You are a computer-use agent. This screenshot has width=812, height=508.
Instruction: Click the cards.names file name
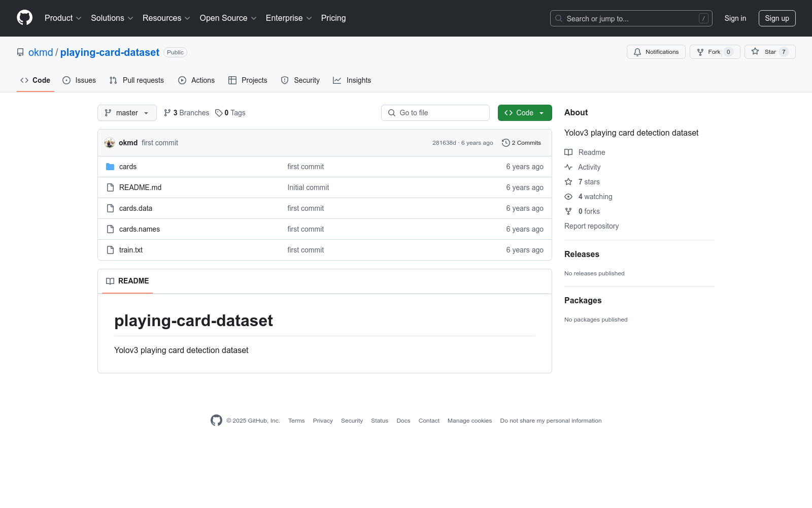[x=140, y=229]
